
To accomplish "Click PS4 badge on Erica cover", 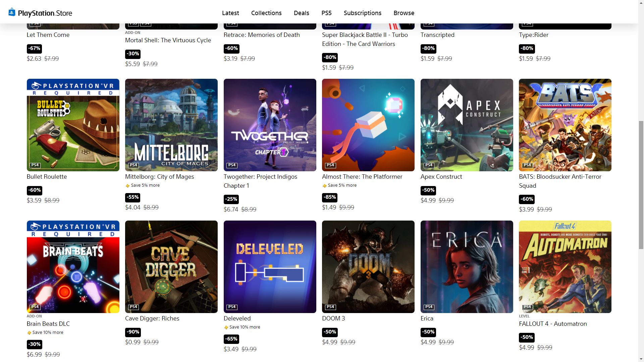I will pyautogui.click(x=429, y=307).
